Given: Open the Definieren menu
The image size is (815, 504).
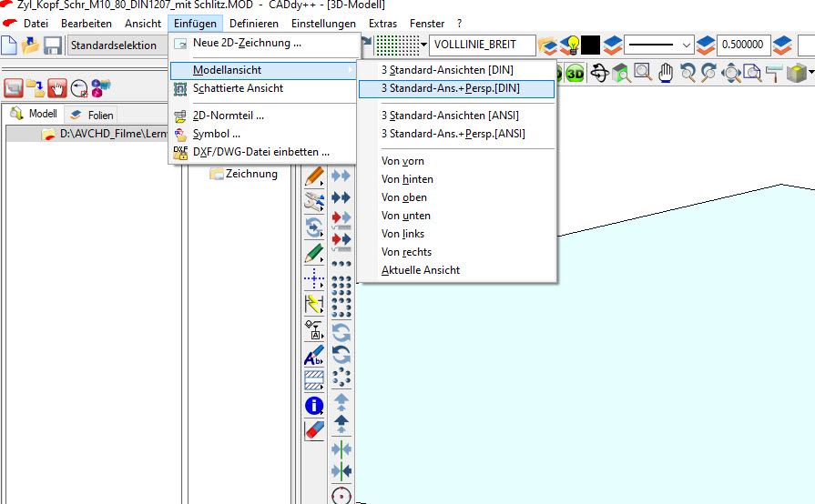Looking at the screenshot, I should tap(254, 24).
